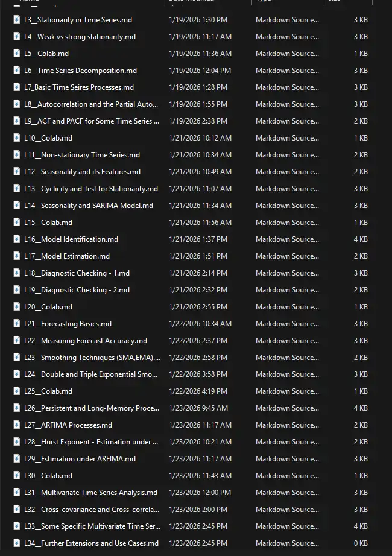Select L31__Multivariate Time Series Analysis.md
The height and width of the screenshot is (556, 392).
click(x=90, y=493)
